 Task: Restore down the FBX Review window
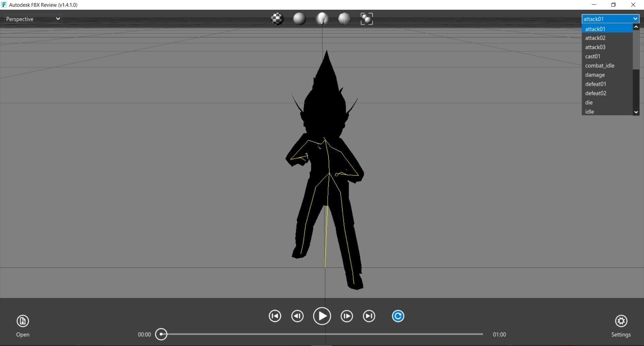[x=613, y=5]
